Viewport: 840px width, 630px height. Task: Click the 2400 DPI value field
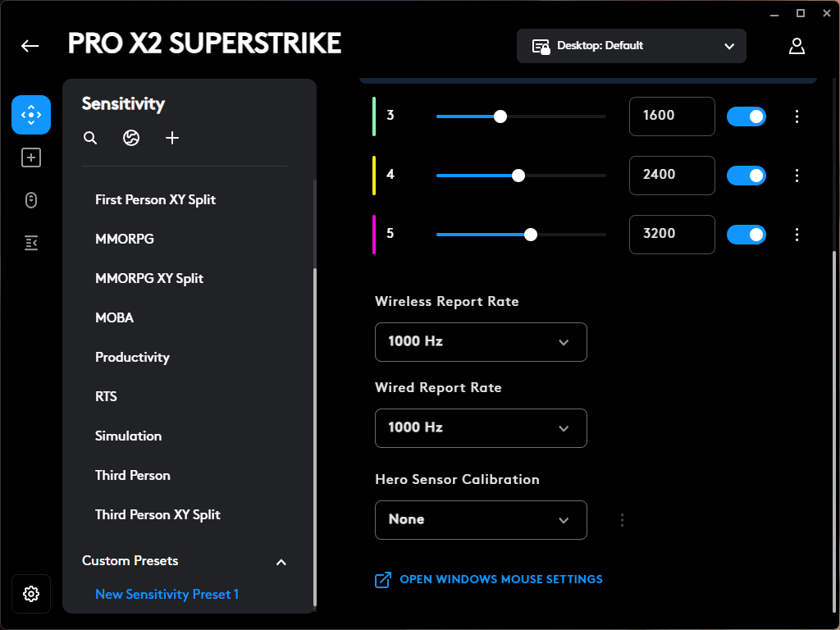tap(672, 176)
